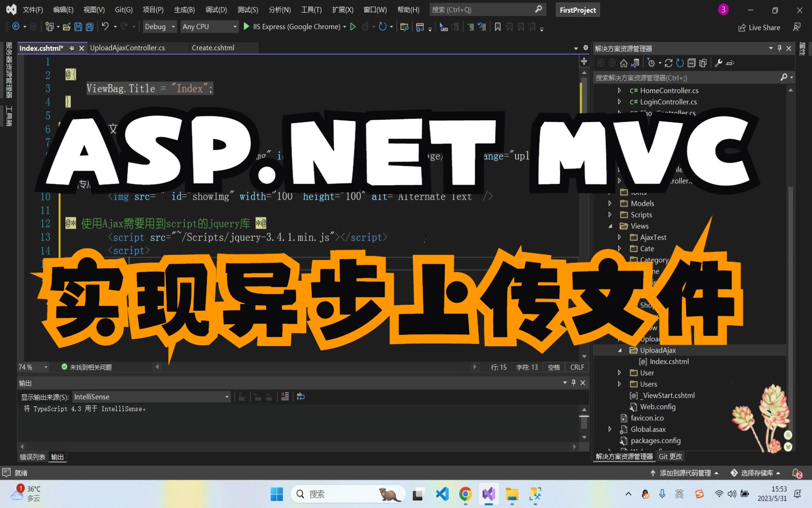
Task: Open the 文件(F) menu
Action: click(x=33, y=9)
